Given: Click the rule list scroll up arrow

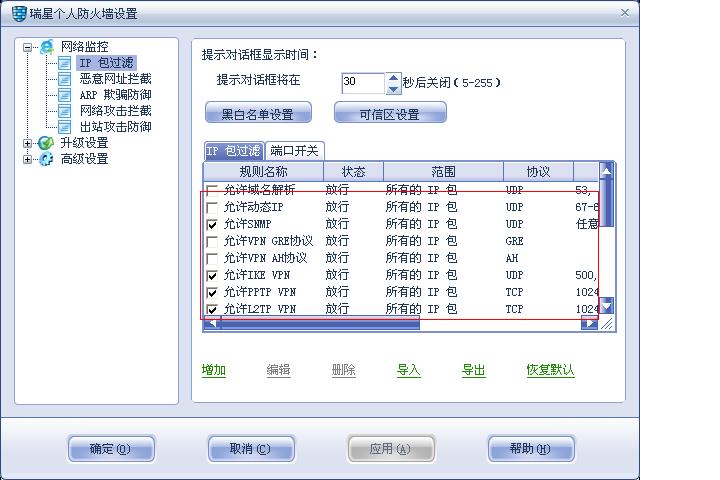Looking at the screenshot, I should (x=607, y=171).
